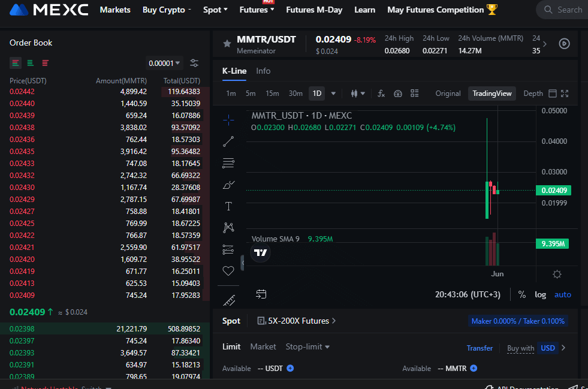588x389 pixels.
Task: Click the Search field
Action: pos(562,10)
